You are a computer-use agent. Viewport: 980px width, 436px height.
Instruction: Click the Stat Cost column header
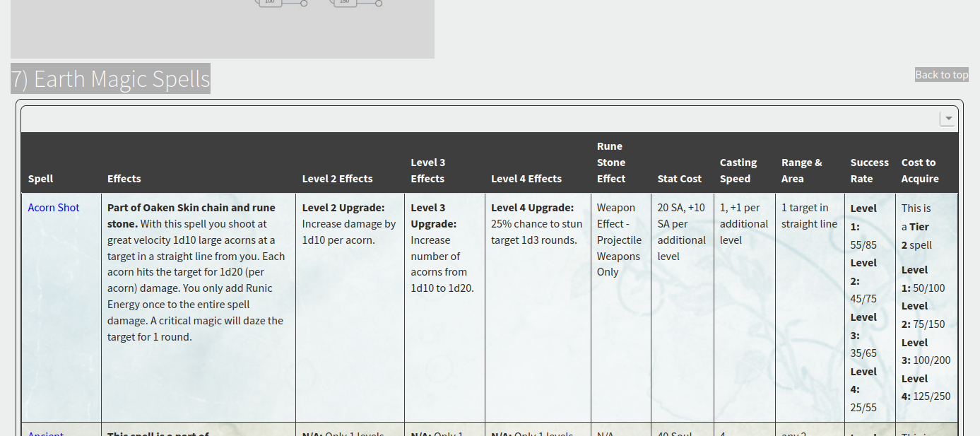coord(679,179)
